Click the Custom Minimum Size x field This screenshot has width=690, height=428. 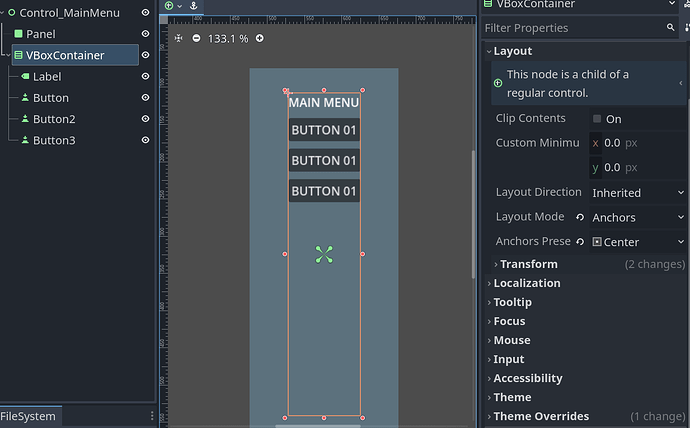coord(622,143)
